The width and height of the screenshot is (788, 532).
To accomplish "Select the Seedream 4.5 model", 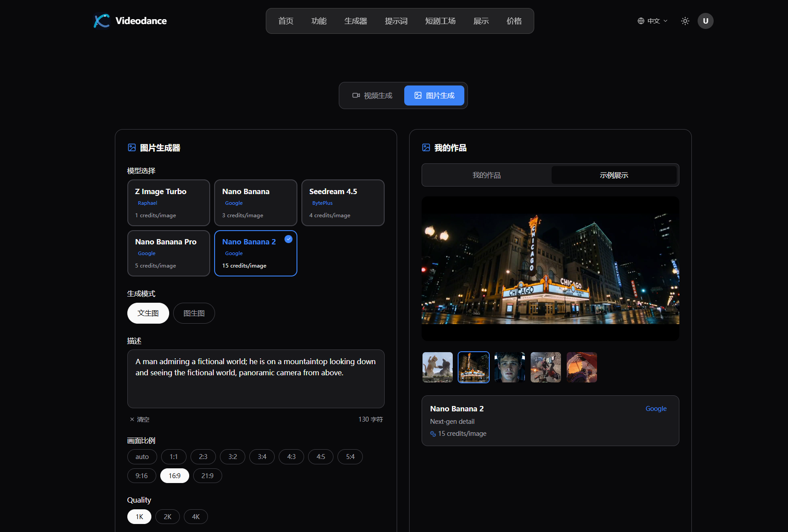I will (343, 203).
